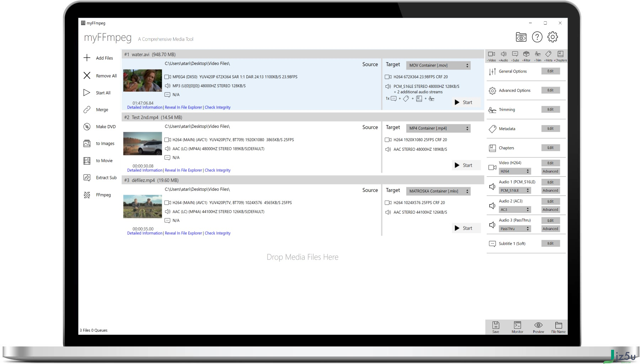Screen dimensions: 640x364
Task: Open the PCM_S16LE audio codec dropdown
Action: (x=515, y=191)
